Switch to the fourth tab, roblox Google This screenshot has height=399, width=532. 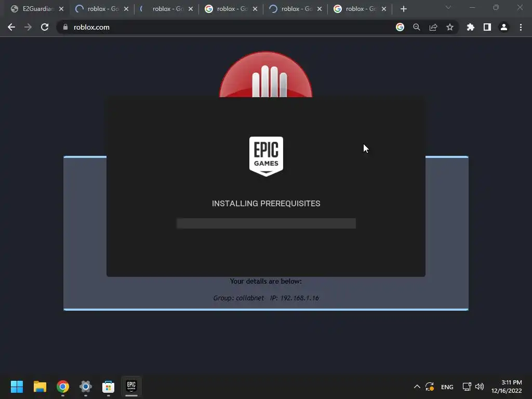[231, 9]
